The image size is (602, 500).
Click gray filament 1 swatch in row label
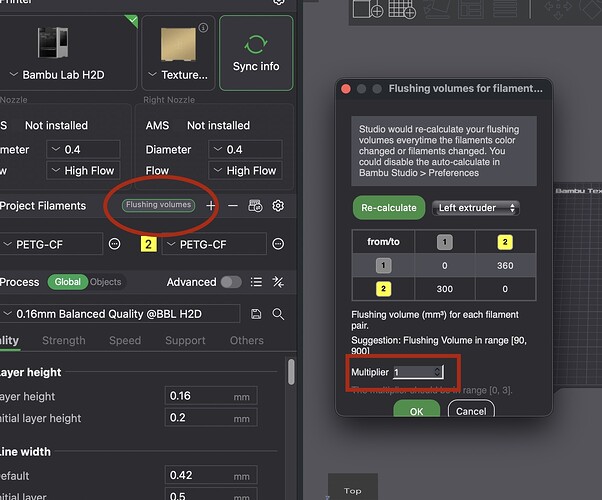[x=383, y=265]
